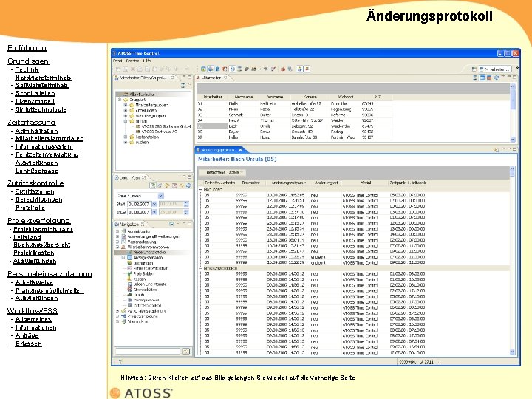The height and width of the screenshot is (399, 532).
Task: Collapse the Firmen folder node
Action: click(126, 121)
